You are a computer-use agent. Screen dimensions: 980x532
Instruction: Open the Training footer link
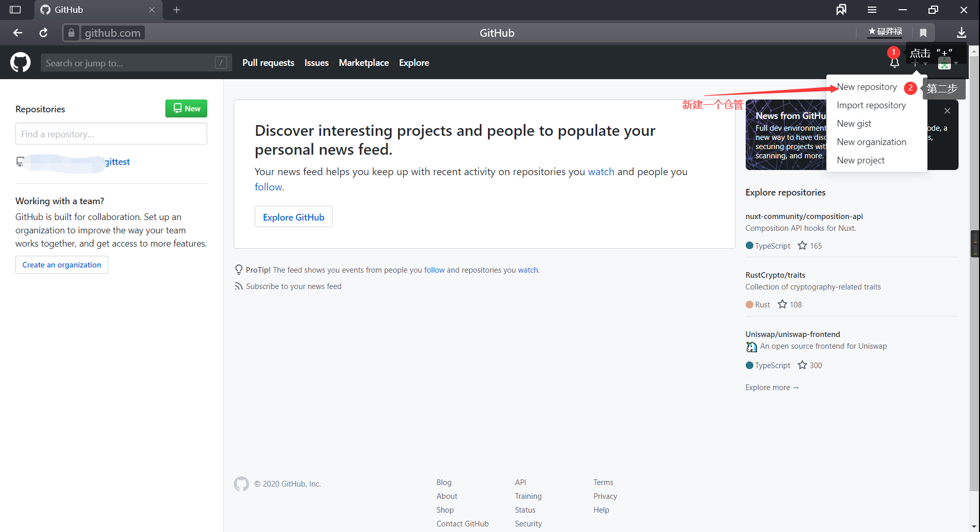click(x=528, y=496)
